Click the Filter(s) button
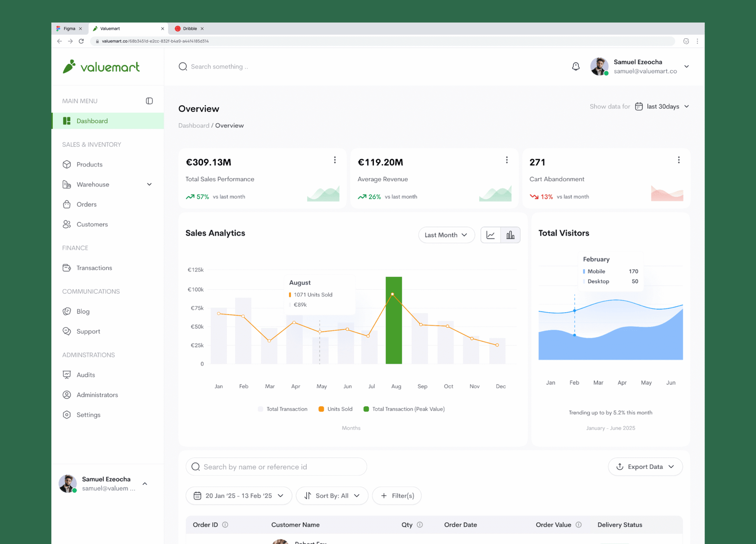 point(397,496)
